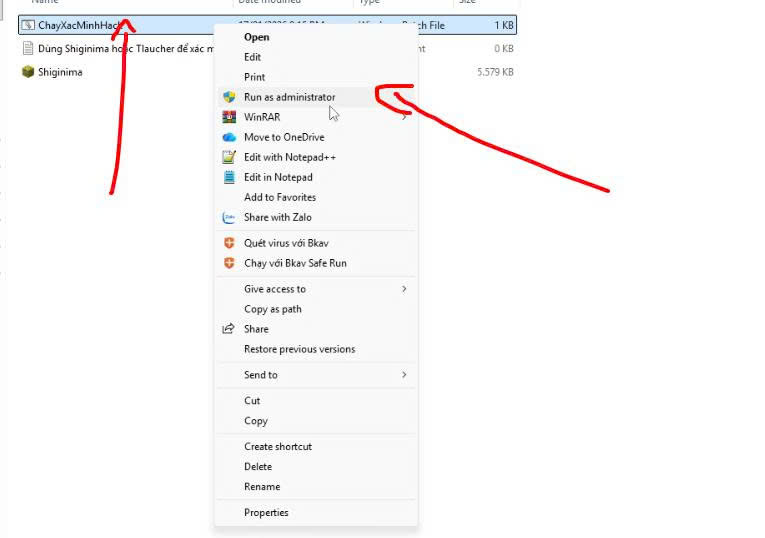Image resolution: width=765 pixels, height=538 pixels.
Task: Click the OneDrive cloud icon
Action: tap(228, 137)
